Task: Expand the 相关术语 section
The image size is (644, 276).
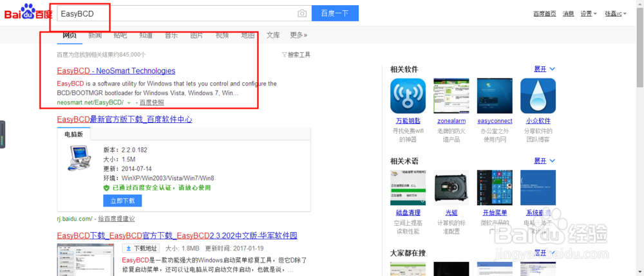Action: tap(544, 160)
